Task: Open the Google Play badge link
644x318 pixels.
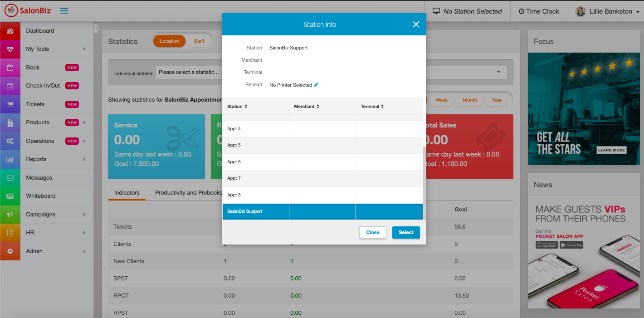Action: [x=571, y=245]
